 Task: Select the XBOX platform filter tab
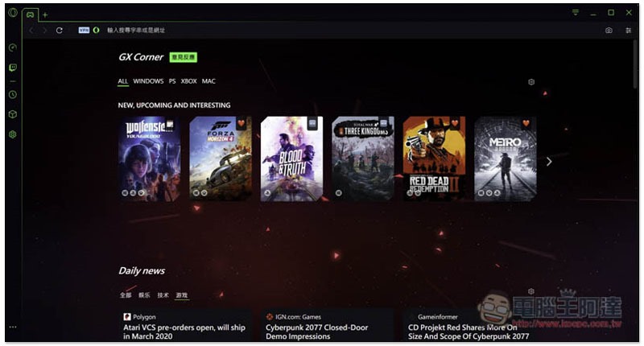(x=188, y=81)
